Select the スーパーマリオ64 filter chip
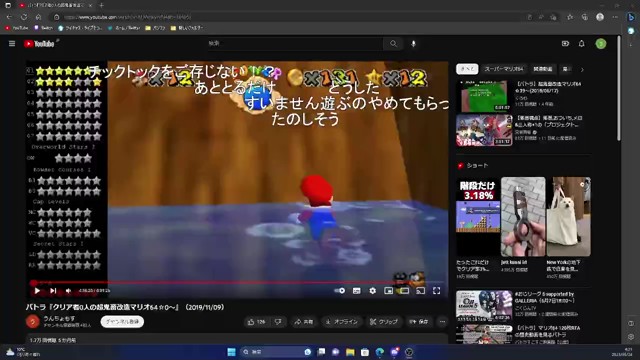The image size is (640, 360). 504,69
